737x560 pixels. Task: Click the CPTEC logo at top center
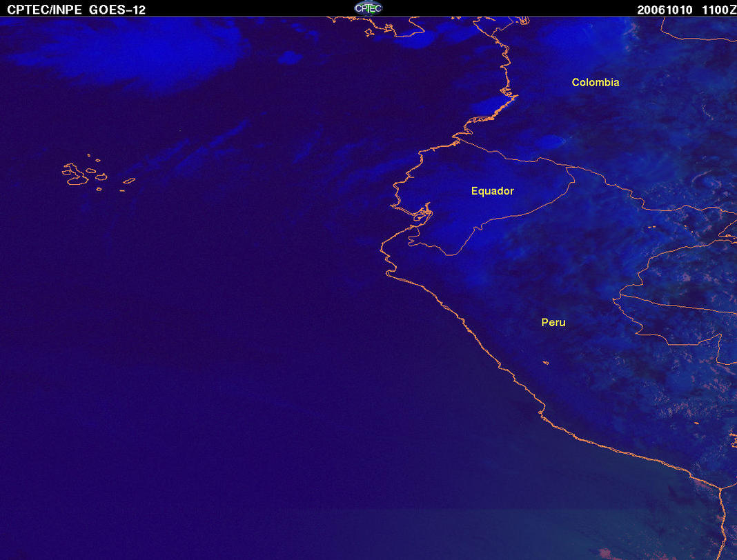(368, 8)
